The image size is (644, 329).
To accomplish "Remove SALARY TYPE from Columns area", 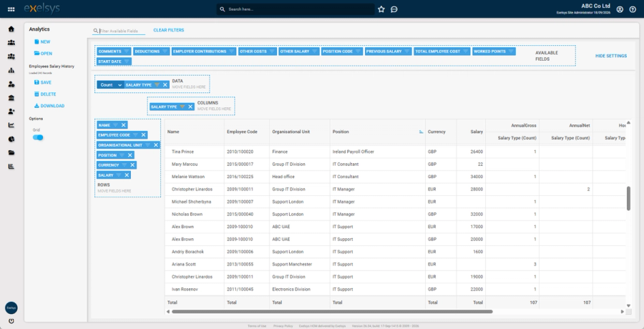I will (190, 107).
